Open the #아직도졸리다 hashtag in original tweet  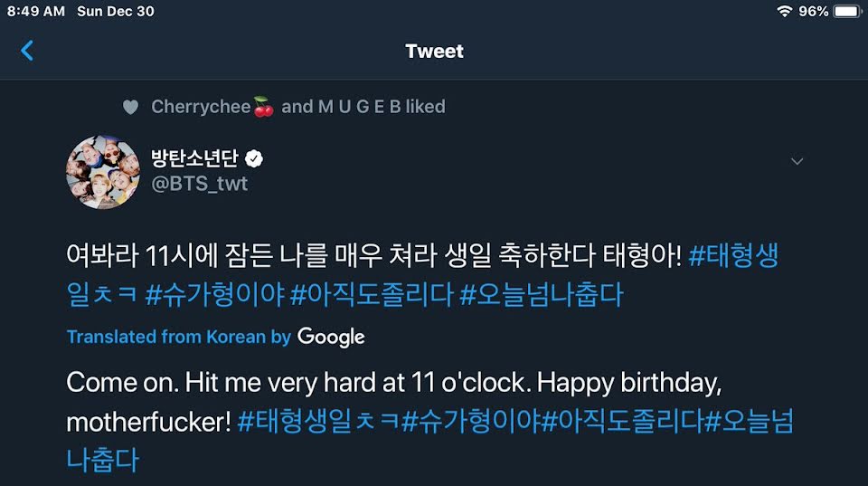[x=372, y=294]
